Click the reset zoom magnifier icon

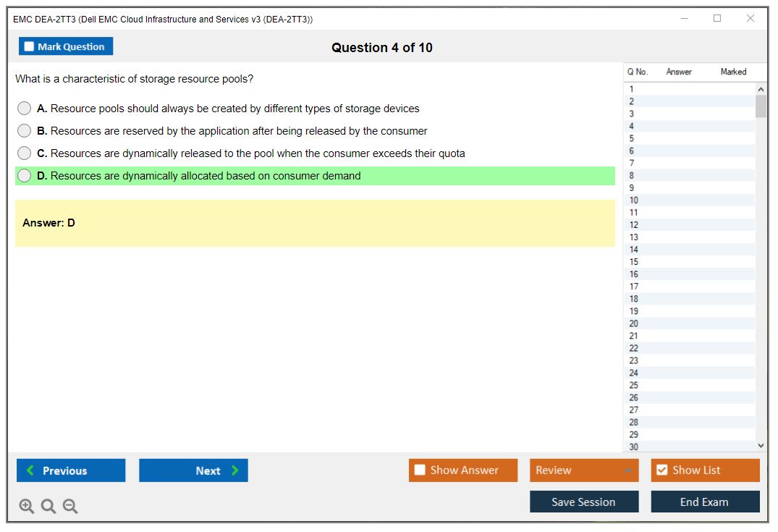point(48,507)
